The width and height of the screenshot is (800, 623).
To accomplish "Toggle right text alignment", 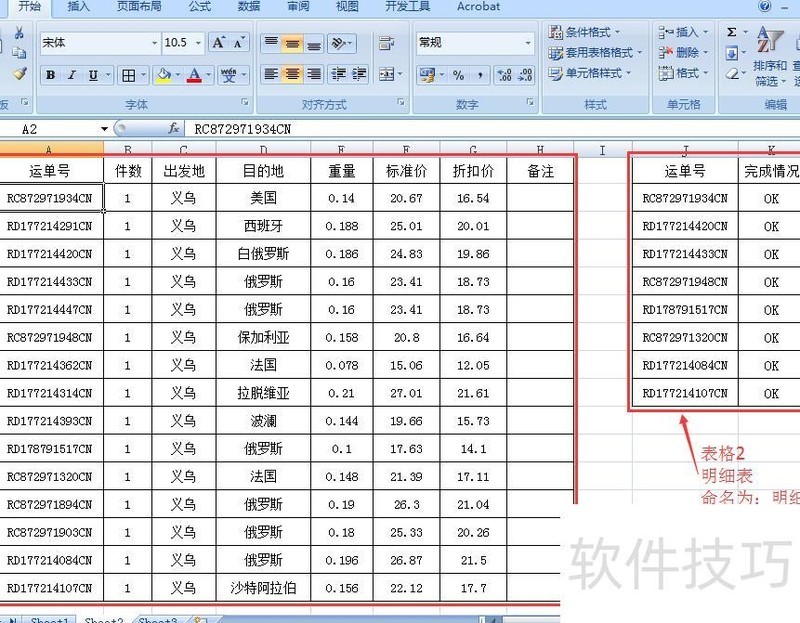I will 313,72.
